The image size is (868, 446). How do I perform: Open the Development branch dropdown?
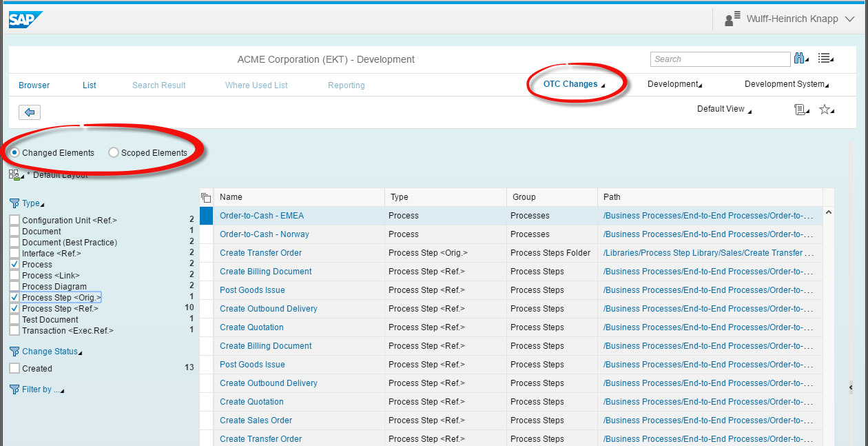click(675, 84)
